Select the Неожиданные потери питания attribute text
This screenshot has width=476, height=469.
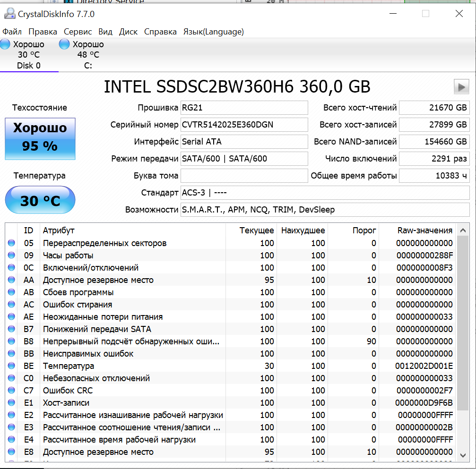tap(103, 317)
